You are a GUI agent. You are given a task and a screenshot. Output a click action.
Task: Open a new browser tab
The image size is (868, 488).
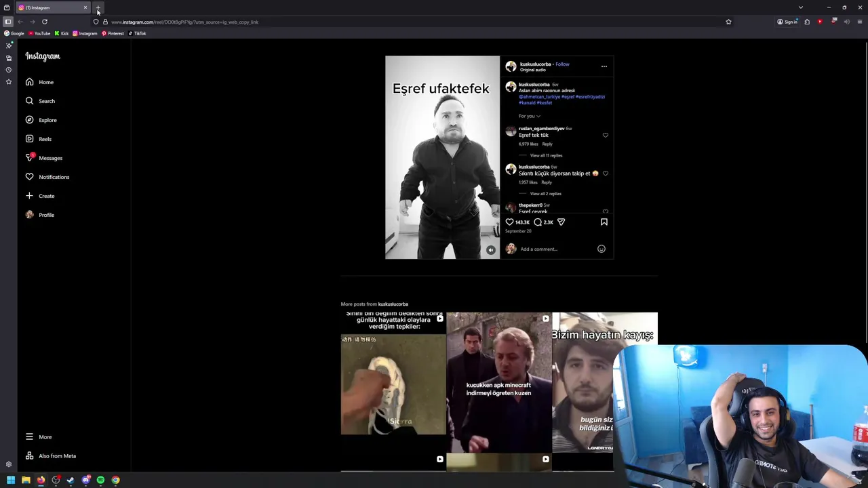tap(98, 7)
